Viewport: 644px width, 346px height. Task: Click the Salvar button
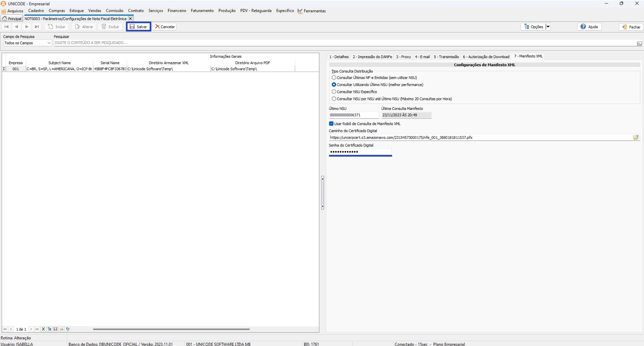tap(138, 27)
